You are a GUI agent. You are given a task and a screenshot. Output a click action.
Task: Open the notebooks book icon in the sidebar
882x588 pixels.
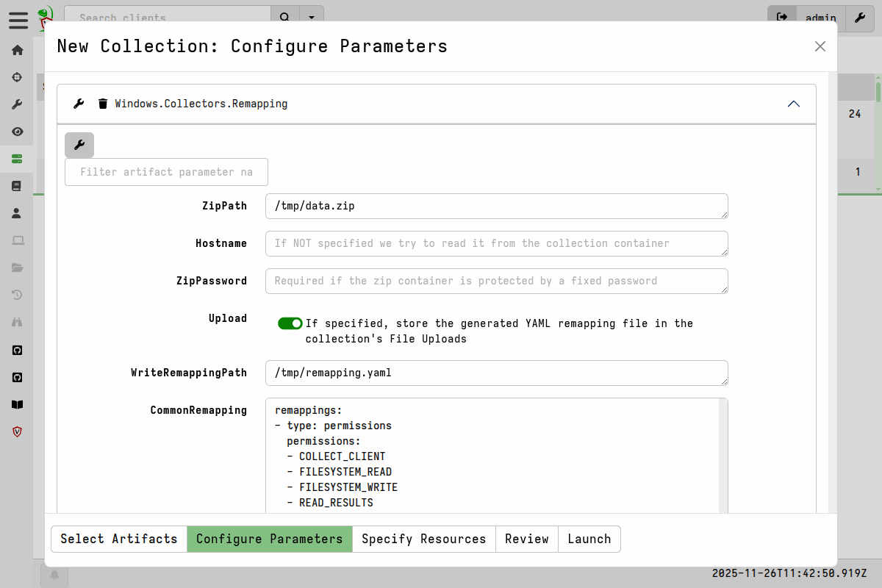pos(17,186)
